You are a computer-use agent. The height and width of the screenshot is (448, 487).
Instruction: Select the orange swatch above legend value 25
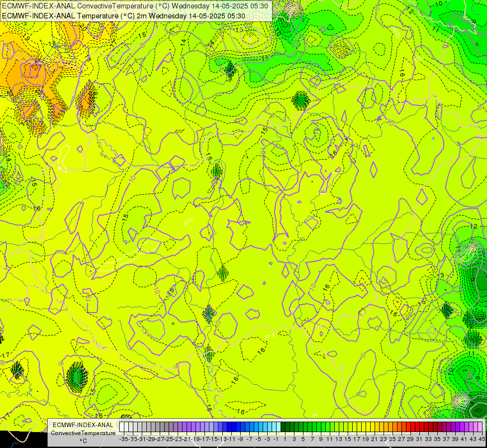tap(390, 427)
